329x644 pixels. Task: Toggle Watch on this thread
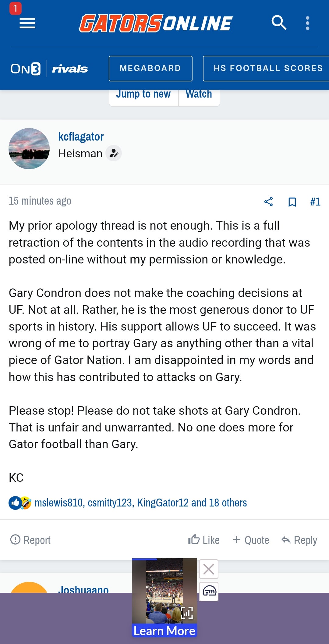click(x=199, y=94)
